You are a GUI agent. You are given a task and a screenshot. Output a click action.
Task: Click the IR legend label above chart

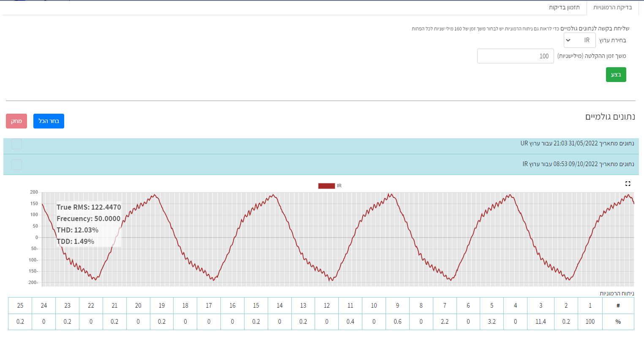[339, 186]
